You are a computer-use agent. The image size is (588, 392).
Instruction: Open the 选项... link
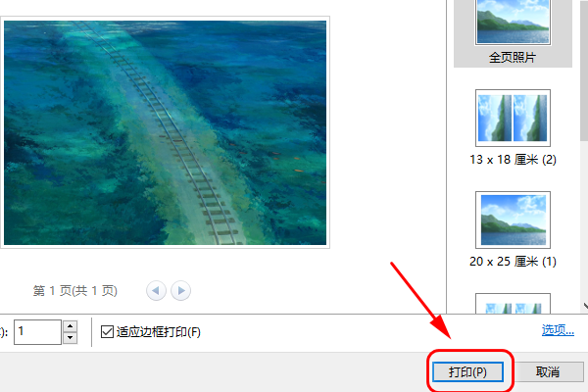coord(558,330)
